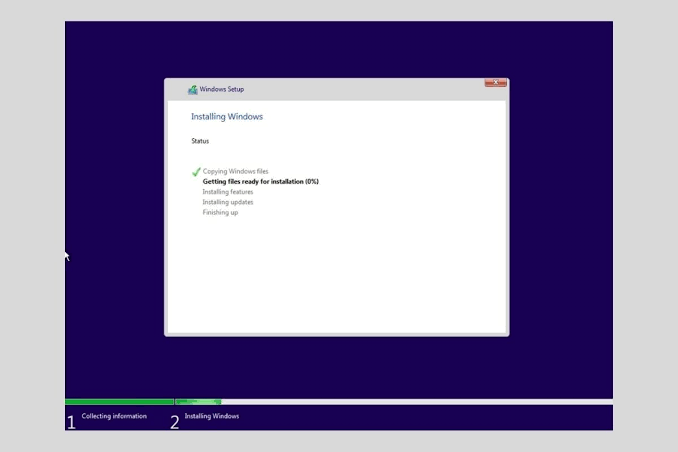The height and width of the screenshot is (452, 678).
Task: Select the 'Installing features' status line
Action: (x=228, y=192)
